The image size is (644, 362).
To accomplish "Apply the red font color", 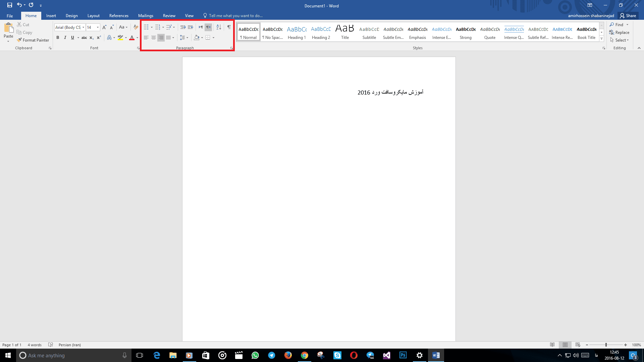I will pyautogui.click(x=132, y=38).
